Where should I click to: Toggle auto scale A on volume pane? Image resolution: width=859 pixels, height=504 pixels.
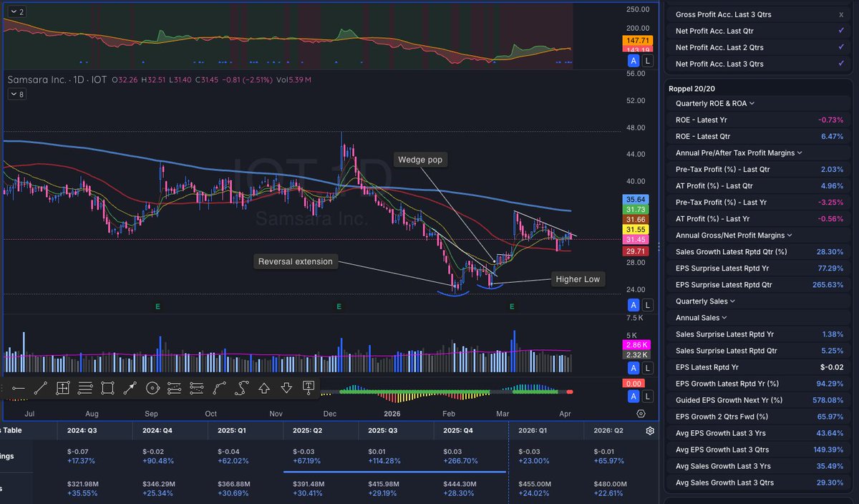634,368
